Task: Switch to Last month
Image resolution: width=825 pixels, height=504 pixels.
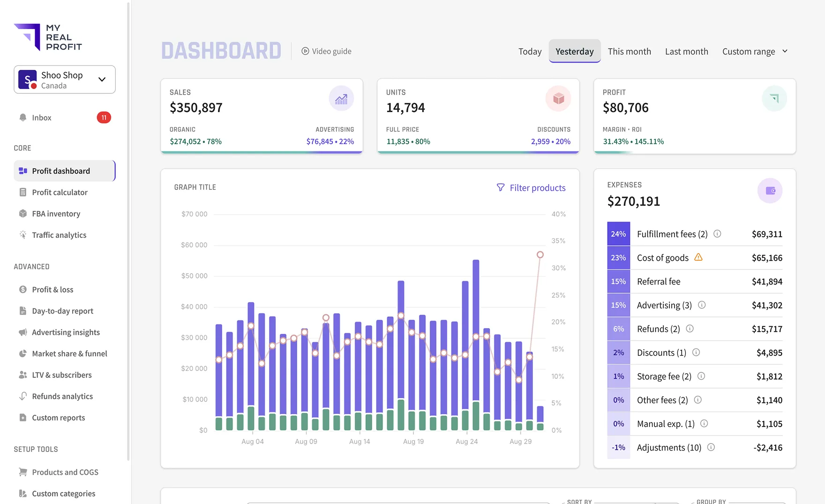Action: (x=687, y=52)
